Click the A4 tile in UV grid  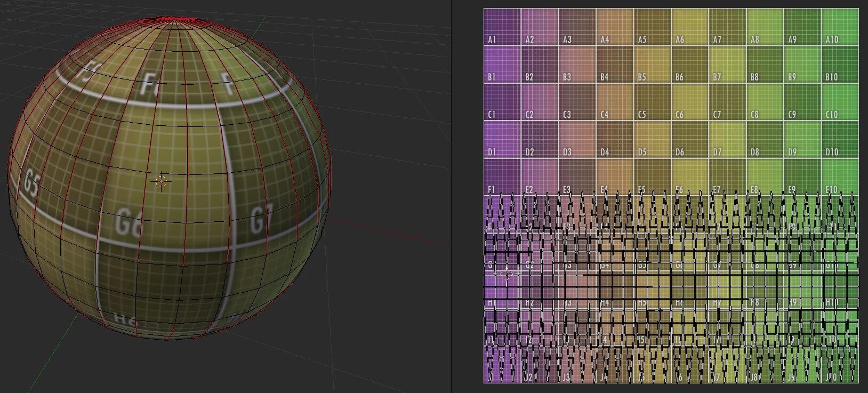coord(615,27)
